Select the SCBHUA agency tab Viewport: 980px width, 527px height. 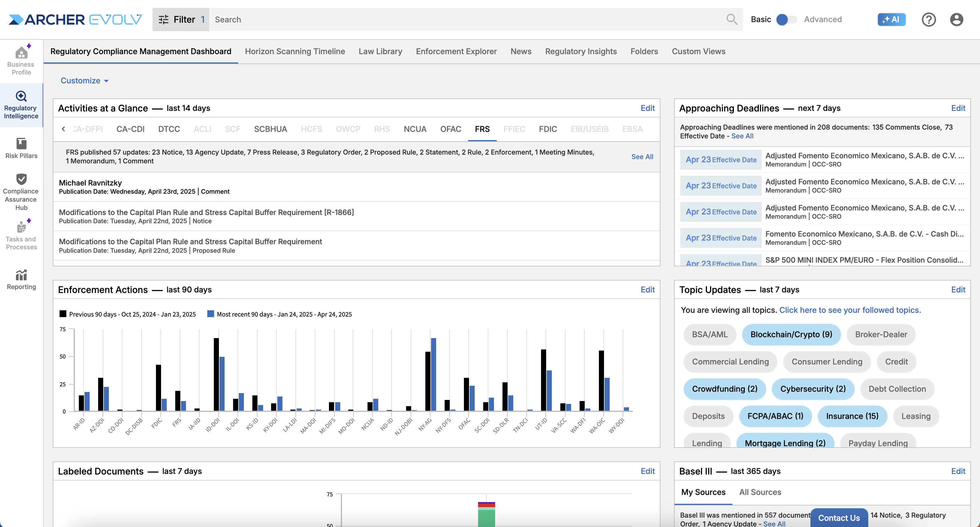click(x=271, y=129)
